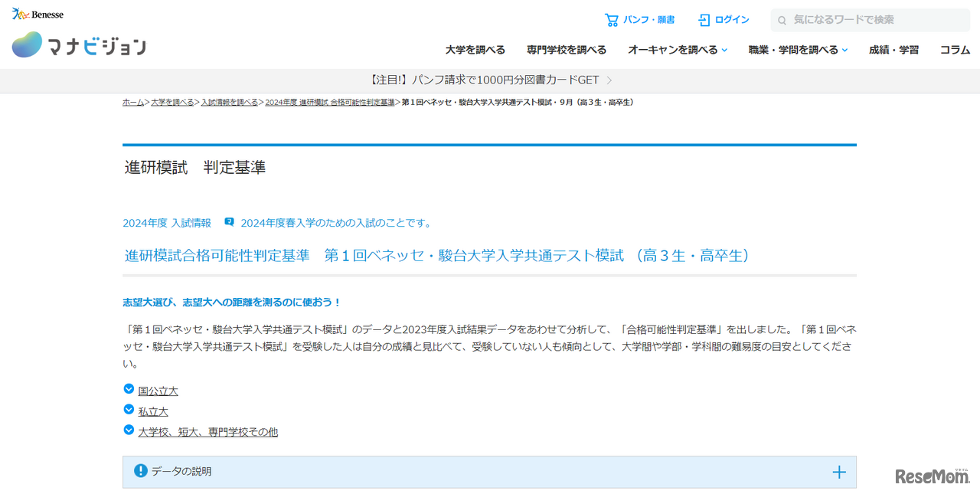980x494 pixels.
Task: Switch to the 成績・学習 menu item
Action: pos(893,49)
